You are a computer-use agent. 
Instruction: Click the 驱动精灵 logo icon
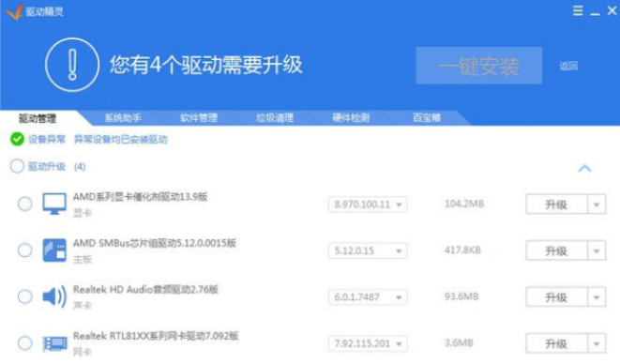pos(14,11)
